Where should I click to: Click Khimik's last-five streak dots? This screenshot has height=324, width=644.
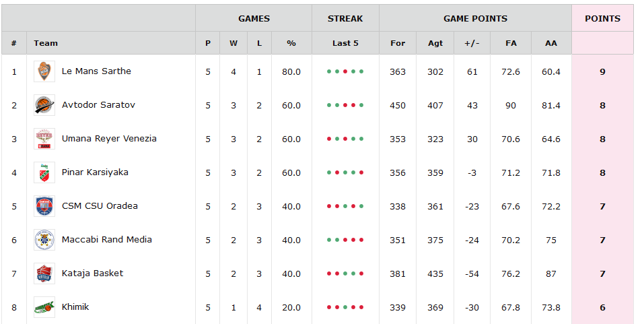(345, 307)
